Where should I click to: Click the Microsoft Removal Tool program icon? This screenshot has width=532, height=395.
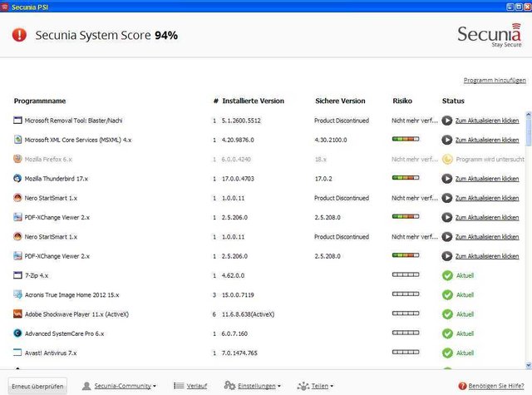(17, 120)
